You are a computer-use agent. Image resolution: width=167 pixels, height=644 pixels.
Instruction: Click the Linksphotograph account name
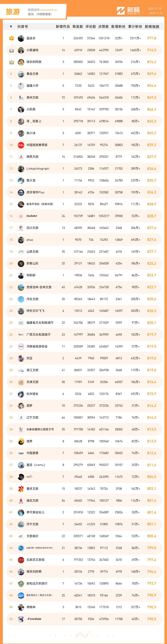[x=38, y=169]
